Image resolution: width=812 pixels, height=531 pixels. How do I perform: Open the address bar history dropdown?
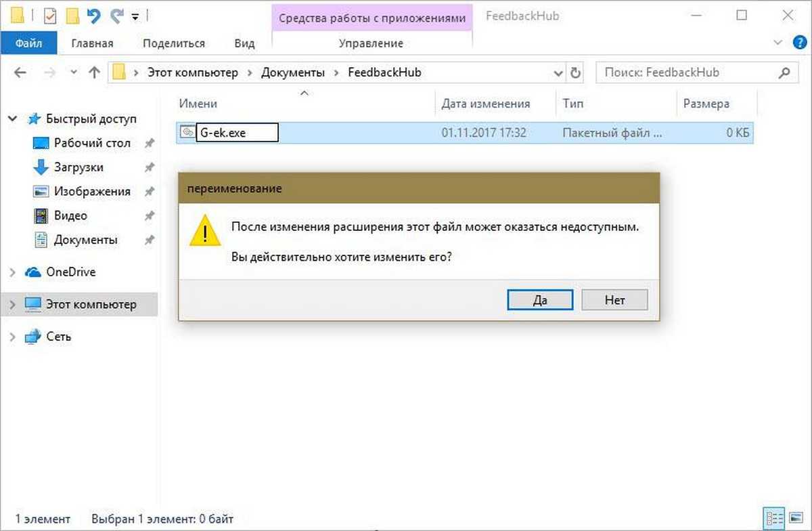(558, 72)
